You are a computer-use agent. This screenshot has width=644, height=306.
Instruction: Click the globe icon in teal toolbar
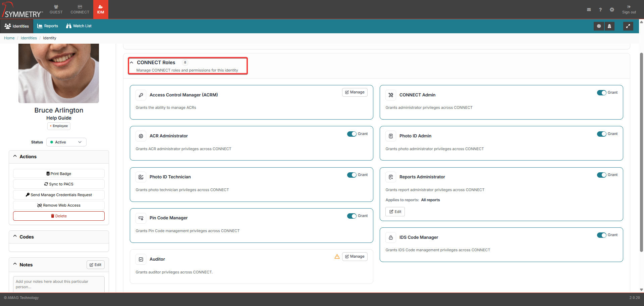pyautogui.click(x=599, y=26)
